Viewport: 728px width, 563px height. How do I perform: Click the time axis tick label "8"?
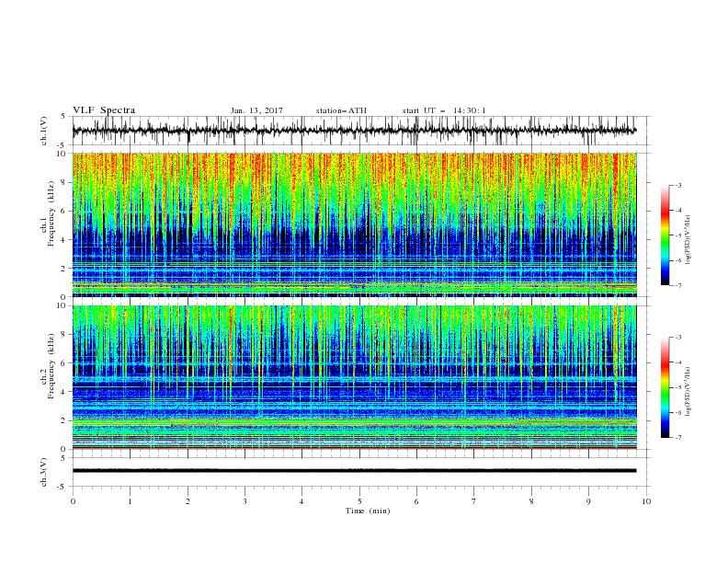531,501
